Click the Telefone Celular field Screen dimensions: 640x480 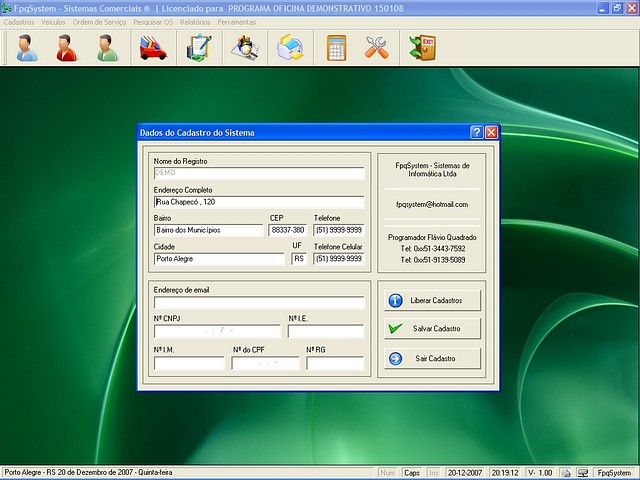339,259
